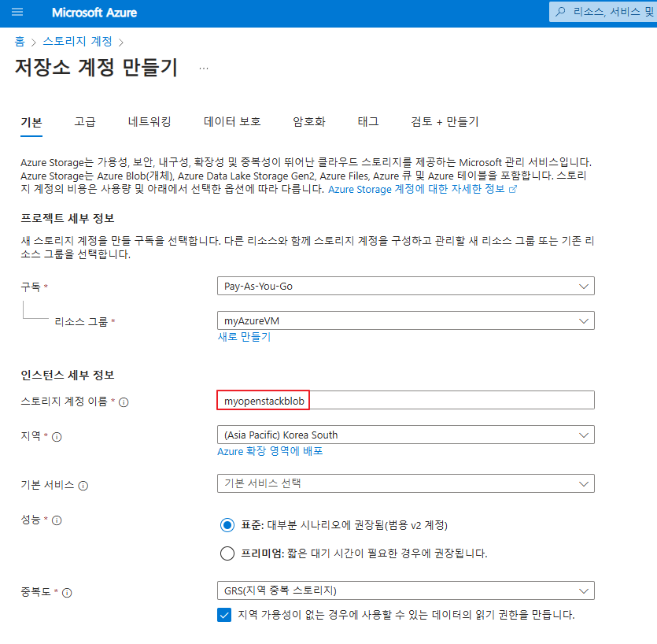
Task: Open the 구독 Pay-As-You-Go dropdown
Action: [405, 286]
